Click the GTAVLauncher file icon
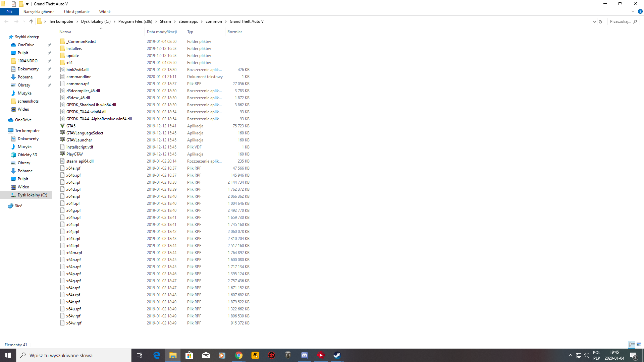 [62, 140]
